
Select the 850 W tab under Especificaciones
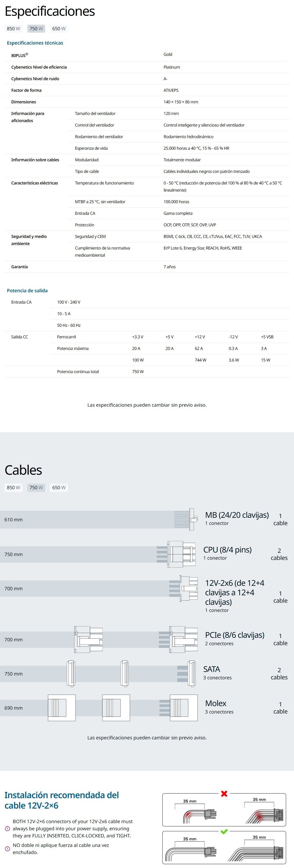(x=13, y=29)
